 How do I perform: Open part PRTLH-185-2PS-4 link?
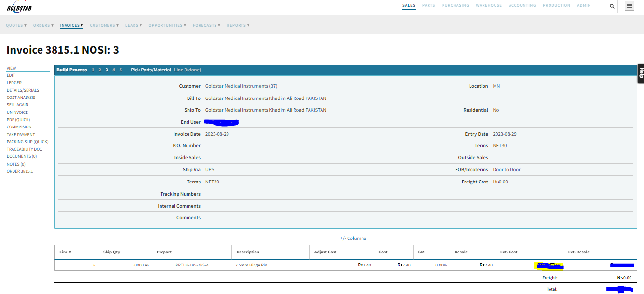192,265
